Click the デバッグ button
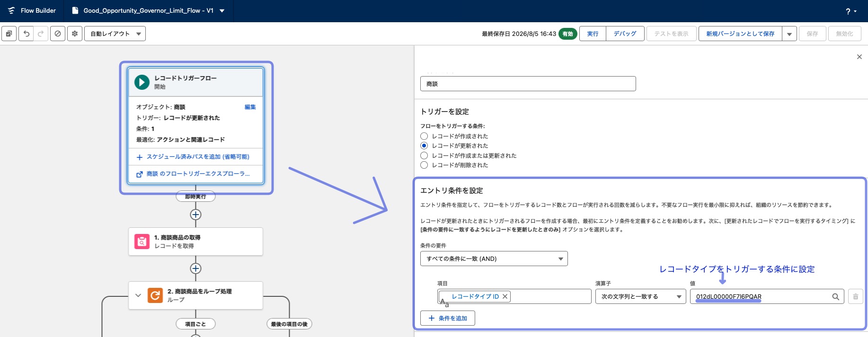Screen dimensions: 868x337 point(625,34)
